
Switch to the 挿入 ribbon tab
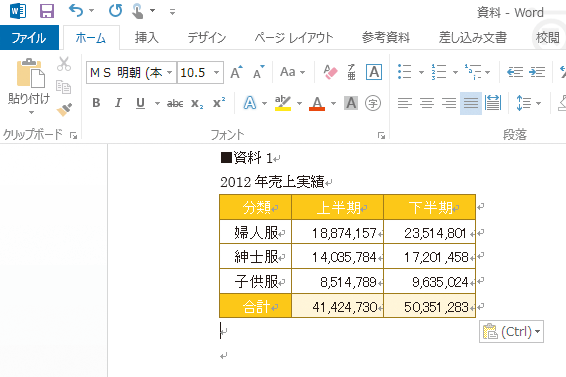pos(147,38)
